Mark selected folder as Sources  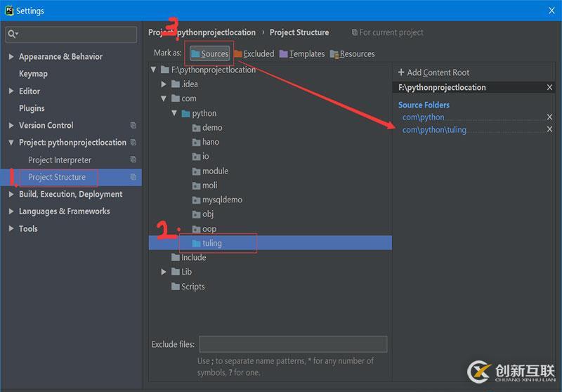209,54
